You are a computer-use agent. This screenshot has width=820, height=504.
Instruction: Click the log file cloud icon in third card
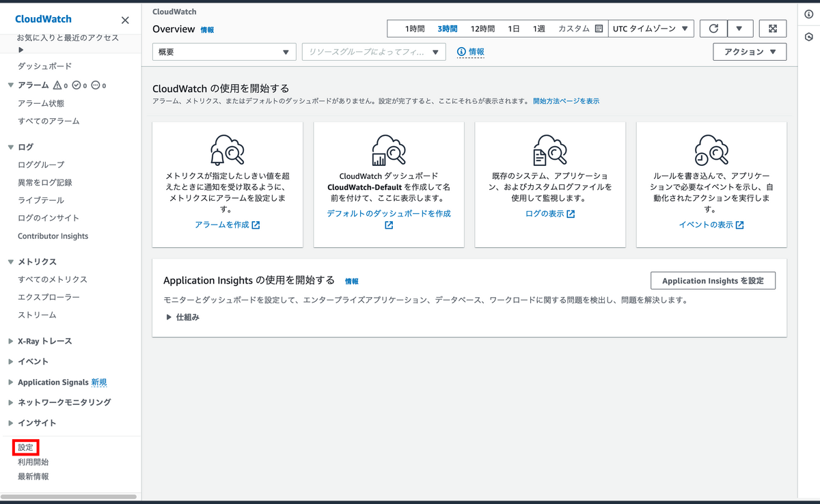[549, 150]
